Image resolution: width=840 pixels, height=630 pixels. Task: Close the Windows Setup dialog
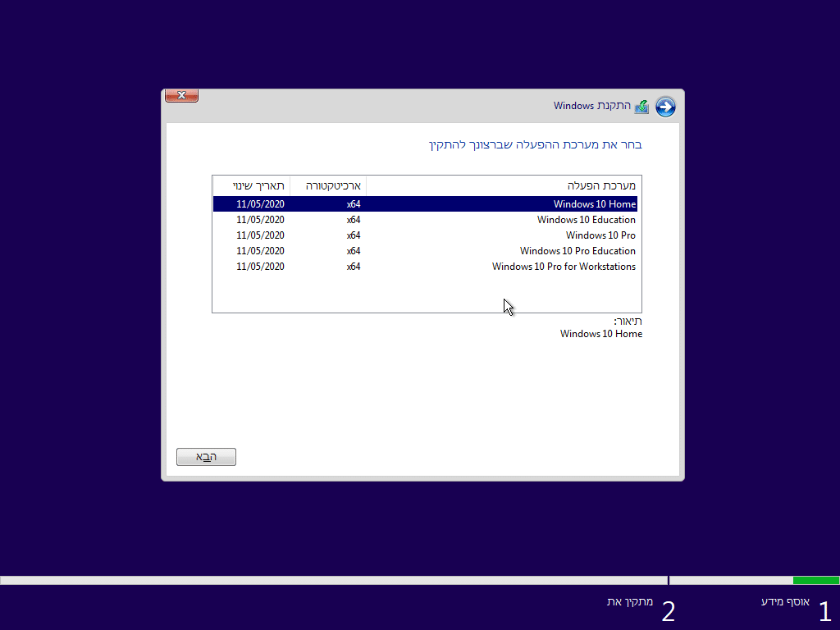pyautogui.click(x=181, y=95)
